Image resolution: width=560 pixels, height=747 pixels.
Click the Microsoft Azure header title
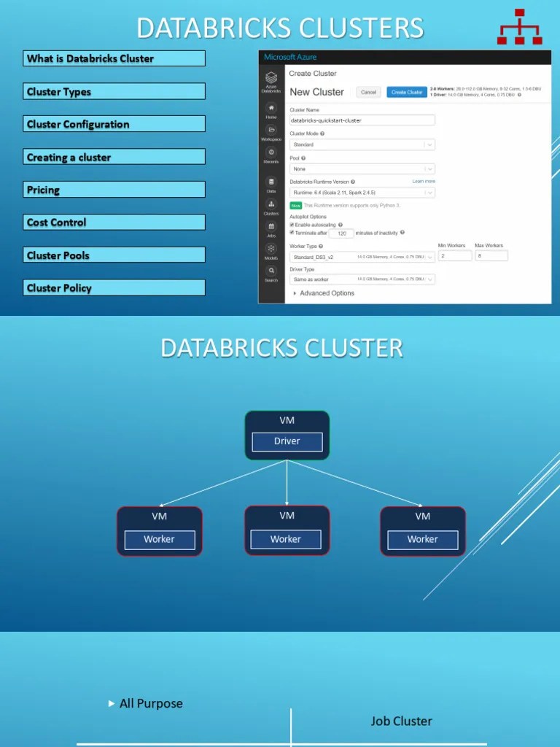click(290, 57)
